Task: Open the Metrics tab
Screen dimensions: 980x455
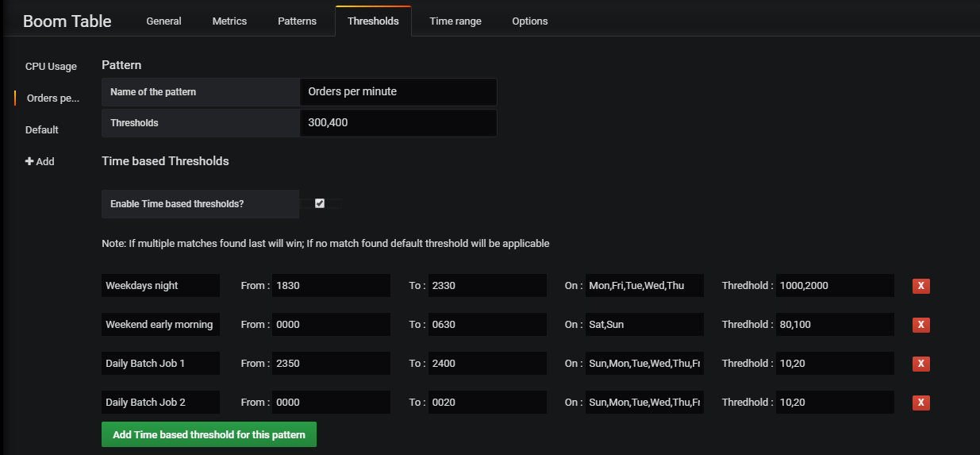Action: tap(229, 21)
